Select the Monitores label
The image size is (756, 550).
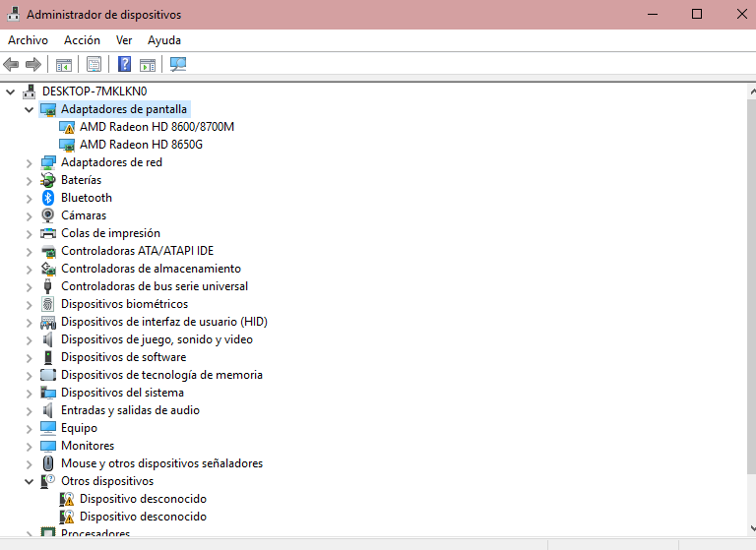click(x=88, y=446)
